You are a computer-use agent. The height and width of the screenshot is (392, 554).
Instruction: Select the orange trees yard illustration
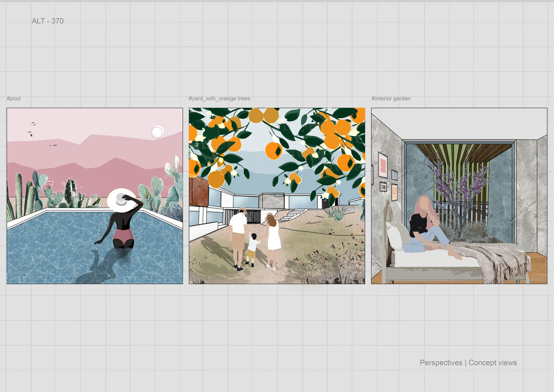[x=277, y=196]
